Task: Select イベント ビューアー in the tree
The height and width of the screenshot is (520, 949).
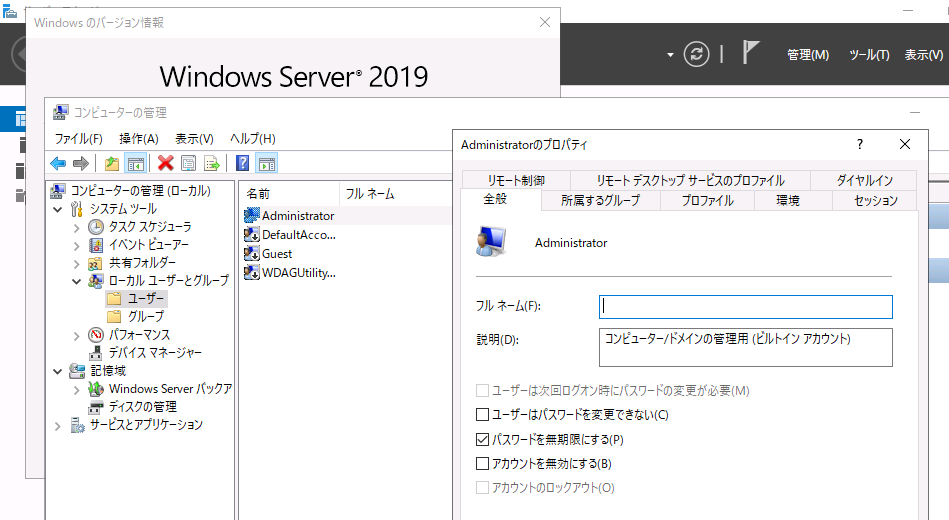Action: (149, 245)
